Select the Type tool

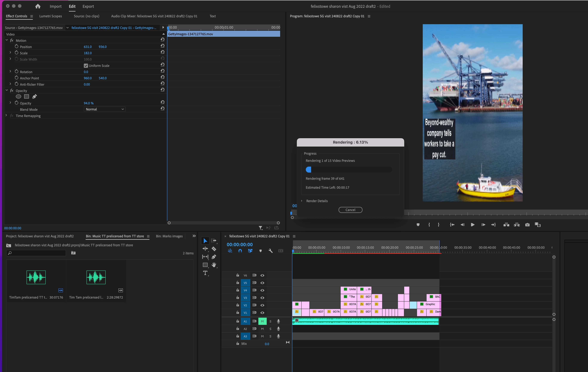pyautogui.click(x=205, y=273)
